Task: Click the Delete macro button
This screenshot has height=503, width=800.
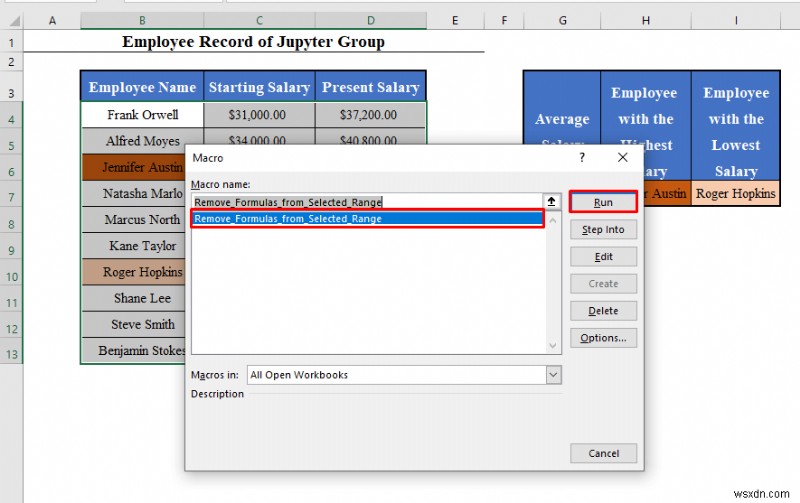Action: 603,311
